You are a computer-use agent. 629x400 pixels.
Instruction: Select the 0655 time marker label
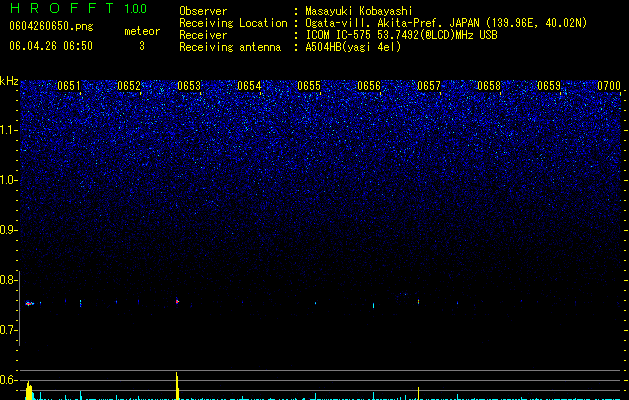(309, 86)
